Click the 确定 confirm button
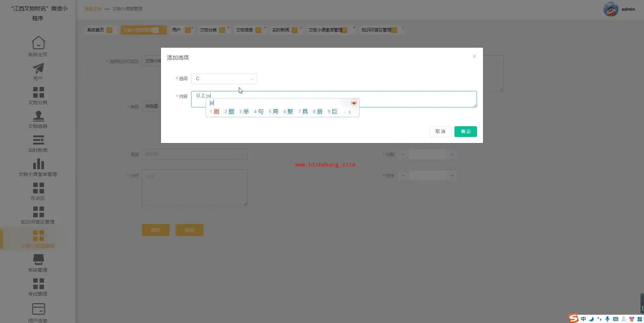Screen dimensions: 644x323 (x=466, y=131)
